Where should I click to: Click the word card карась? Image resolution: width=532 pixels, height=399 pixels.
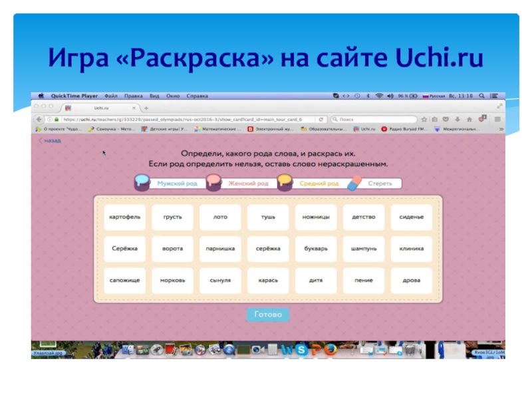[268, 280]
